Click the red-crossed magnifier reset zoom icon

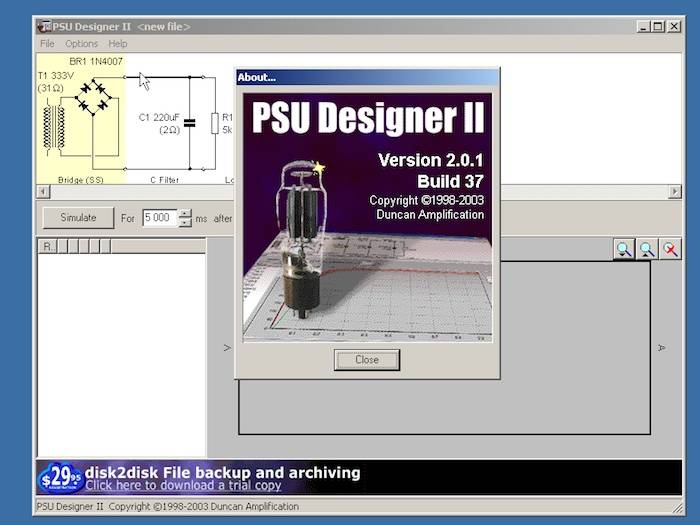670,249
